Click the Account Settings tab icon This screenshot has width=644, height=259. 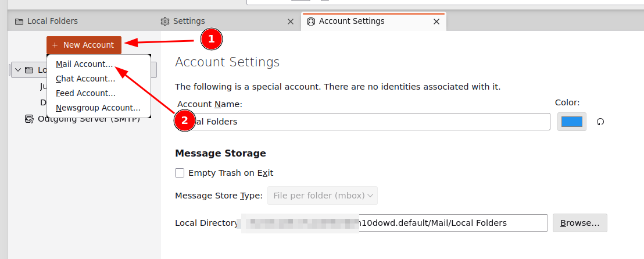(312, 22)
